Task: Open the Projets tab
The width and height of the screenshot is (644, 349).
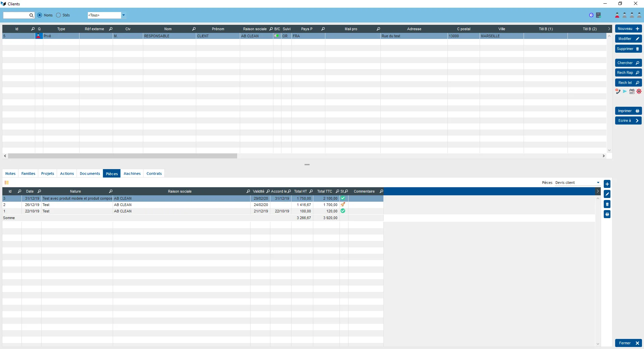Action: pyautogui.click(x=48, y=173)
